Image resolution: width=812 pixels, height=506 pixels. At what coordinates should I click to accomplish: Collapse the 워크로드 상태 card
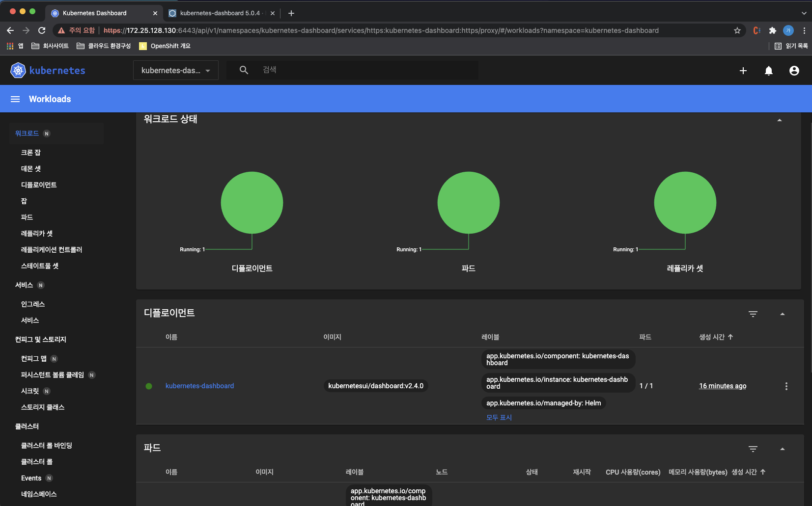[x=780, y=120]
